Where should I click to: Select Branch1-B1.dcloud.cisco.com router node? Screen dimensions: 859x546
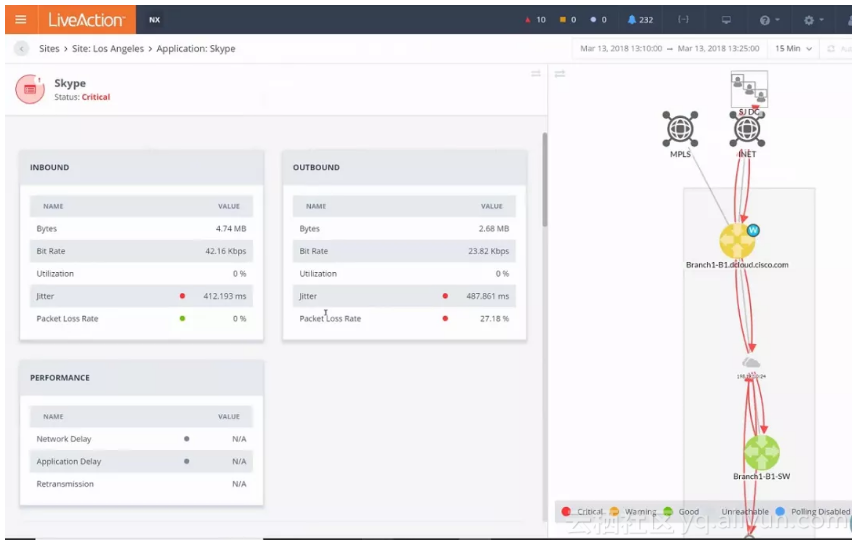pyautogui.click(x=736, y=241)
